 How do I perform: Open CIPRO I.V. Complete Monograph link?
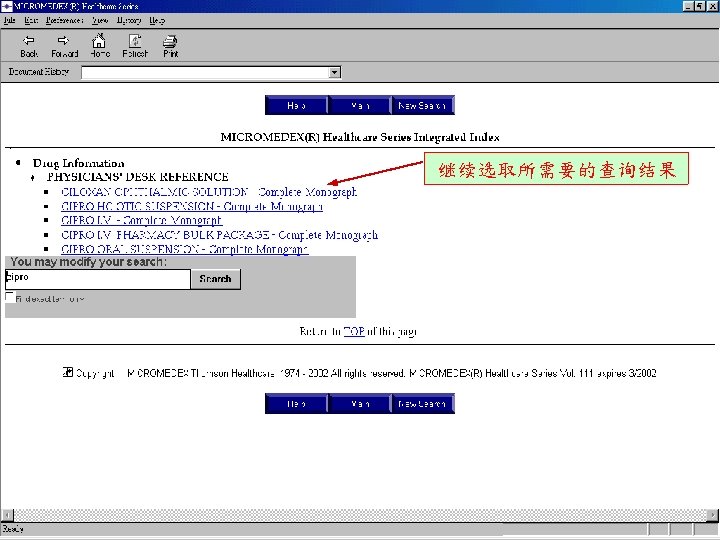click(142, 220)
